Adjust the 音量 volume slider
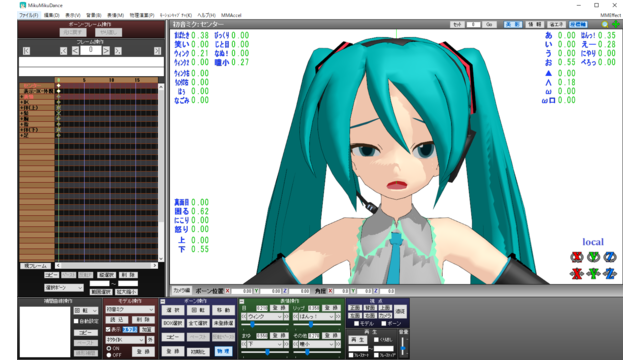The width and height of the screenshot is (640, 360). pyautogui.click(x=403, y=347)
